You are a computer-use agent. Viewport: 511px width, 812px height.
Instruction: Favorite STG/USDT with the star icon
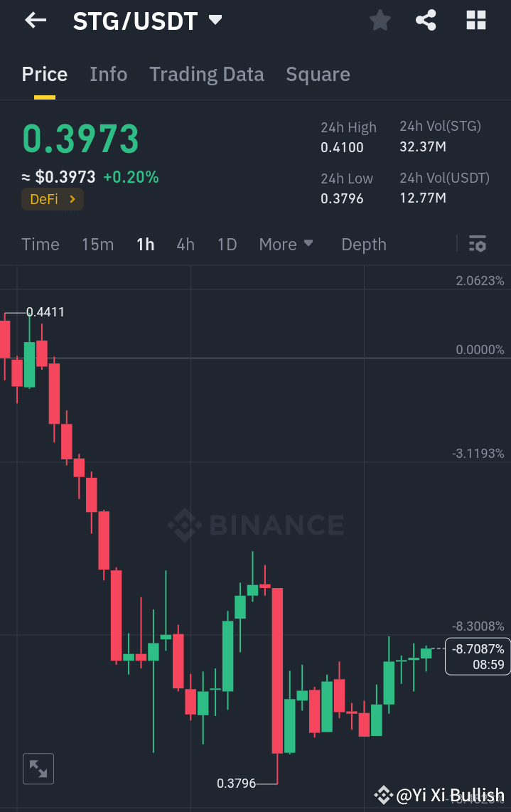[380, 20]
